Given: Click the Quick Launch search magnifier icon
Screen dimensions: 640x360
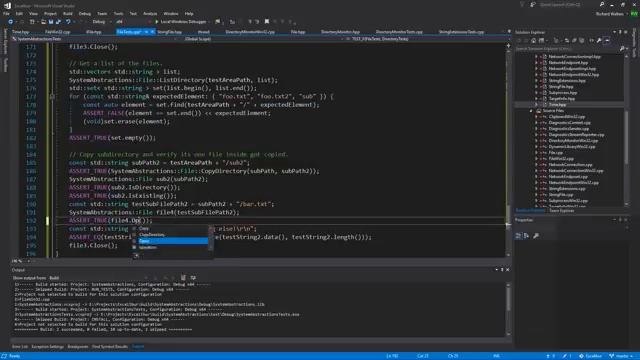Looking at the screenshot, I should click(x=602, y=4).
